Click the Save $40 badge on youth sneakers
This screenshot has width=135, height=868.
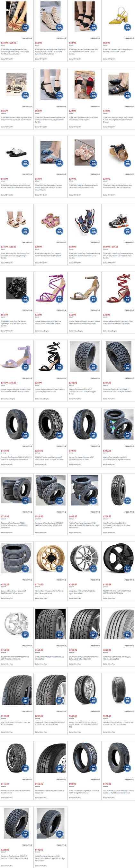[128, 231]
